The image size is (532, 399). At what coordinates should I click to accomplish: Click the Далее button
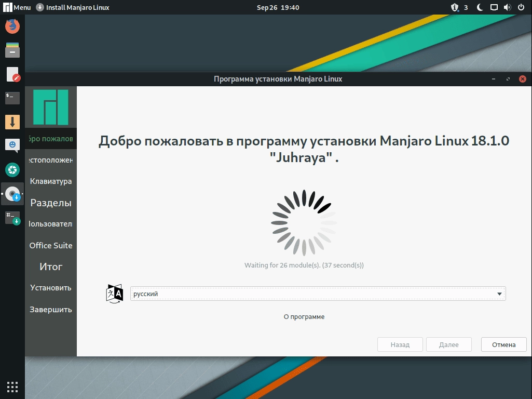click(x=449, y=344)
